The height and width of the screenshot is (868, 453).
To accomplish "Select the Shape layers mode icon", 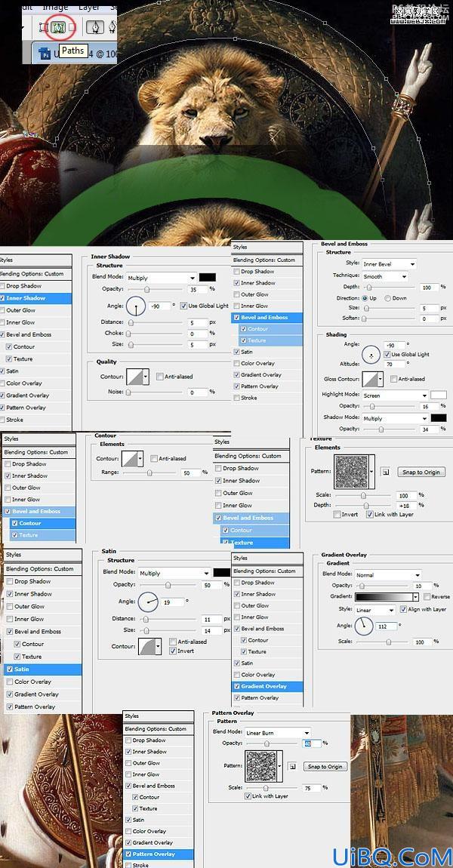I will pyautogui.click(x=44, y=26).
